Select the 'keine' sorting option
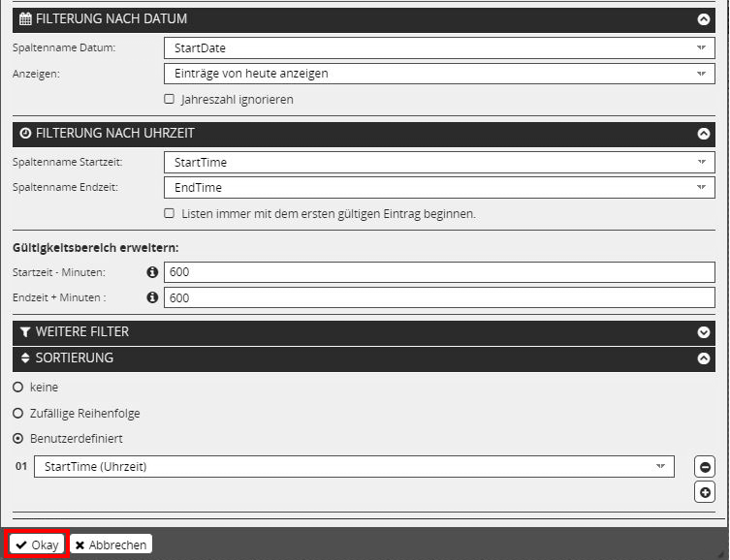The image size is (730, 560). pos(18,387)
